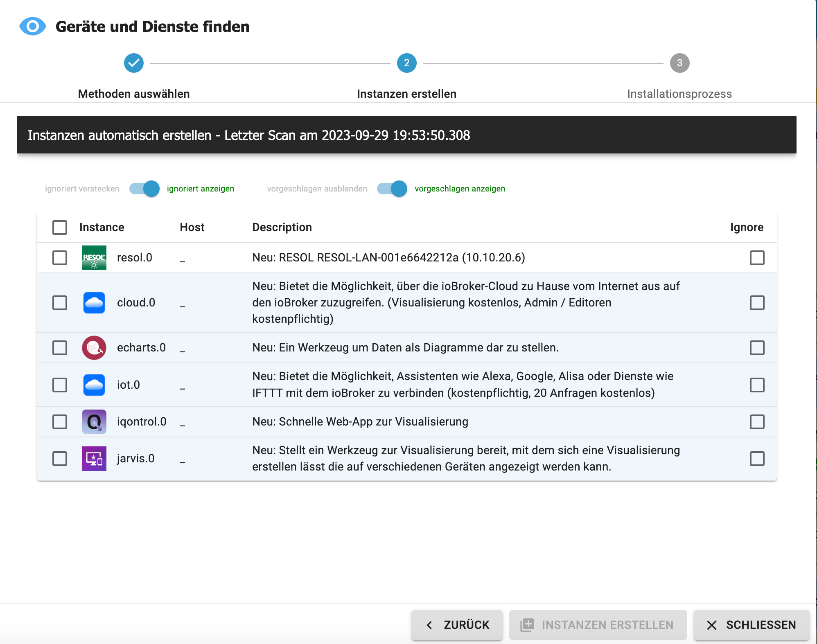This screenshot has width=817, height=644.
Task: Select the Instanzen erstellen step label
Action: pos(407,94)
